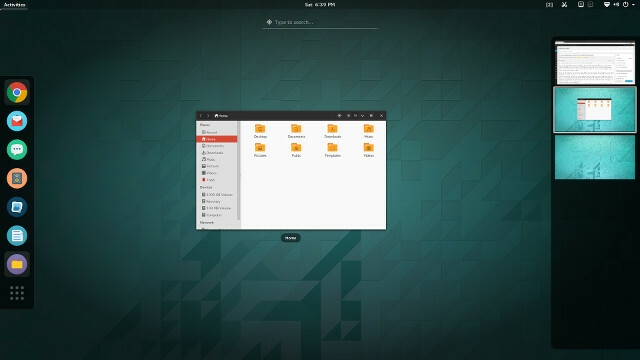Switch Files to list view

(x=348, y=116)
